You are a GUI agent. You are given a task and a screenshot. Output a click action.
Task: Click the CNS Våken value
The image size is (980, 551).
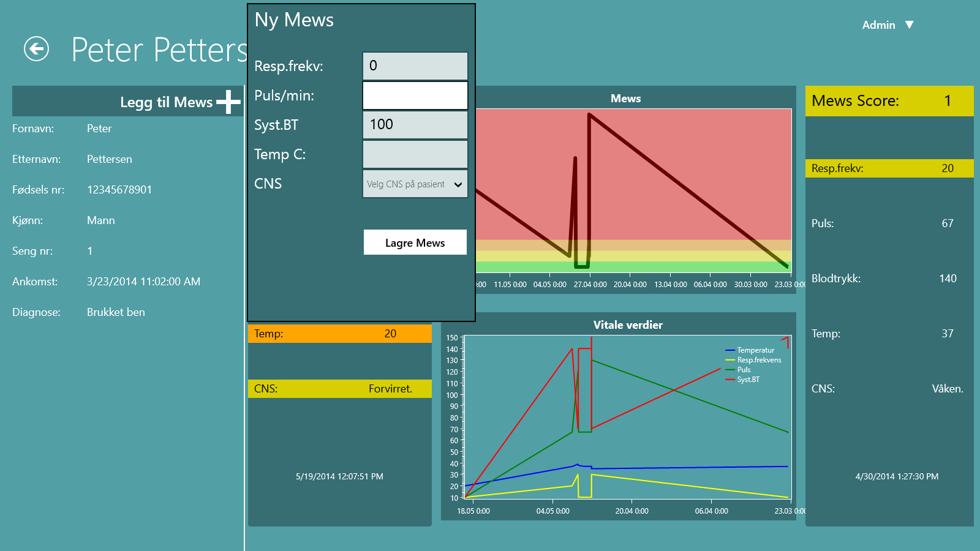point(948,389)
